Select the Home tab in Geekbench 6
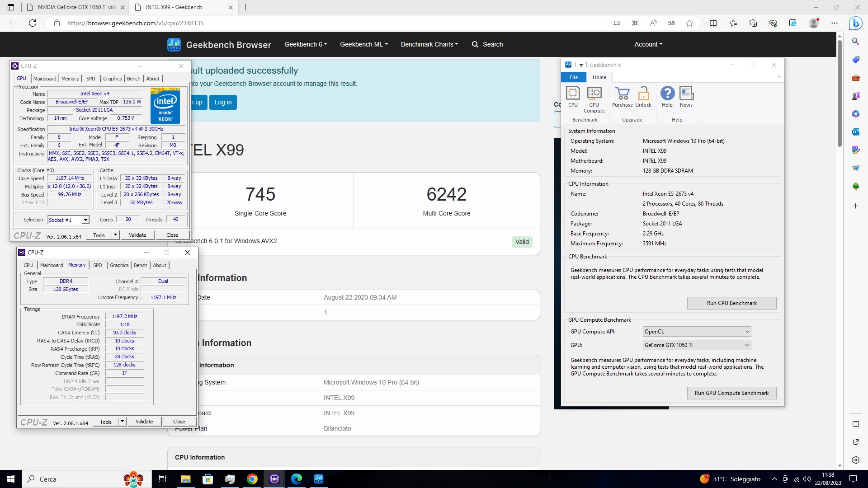The width and height of the screenshot is (868, 488). pyautogui.click(x=599, y=77)
